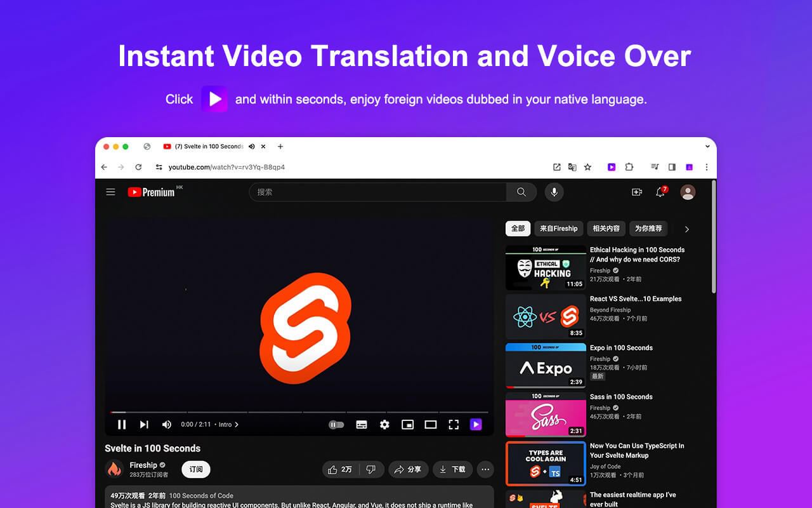Open the browser extensions puzzle-piece icon
Viewport: 812px width, 508px height.
(x=629, y=167)
